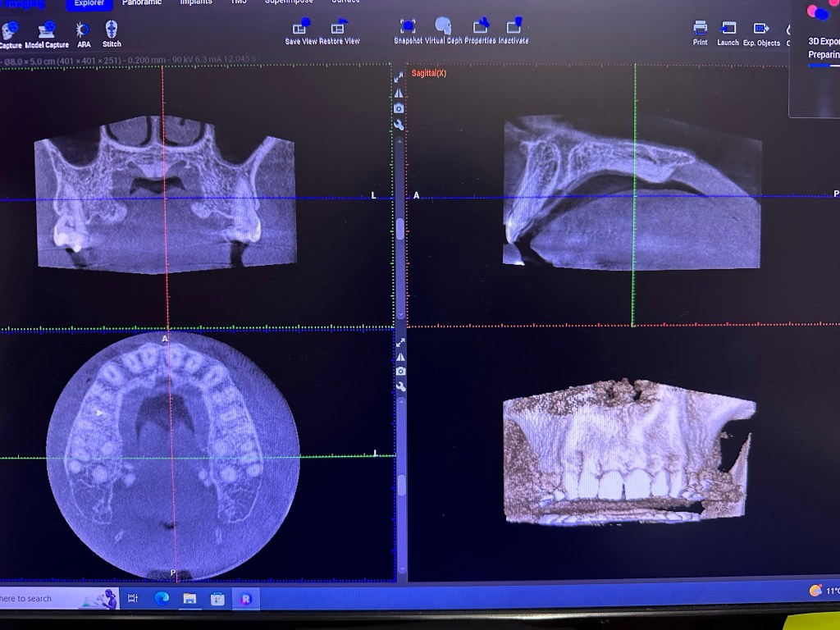Click the Launch button in the toolbar
The image size is (840, 630).
728,28
